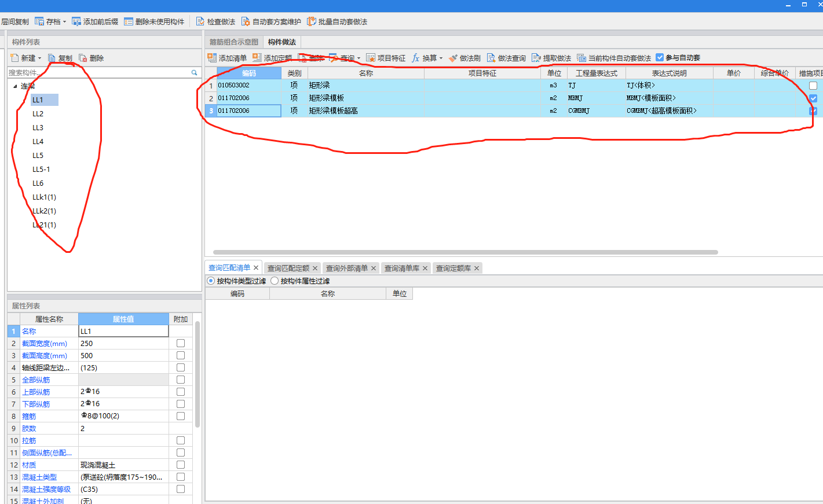Click vertical scrollbar of property list
Screen dimensions: 823x504
click(197, 374)
